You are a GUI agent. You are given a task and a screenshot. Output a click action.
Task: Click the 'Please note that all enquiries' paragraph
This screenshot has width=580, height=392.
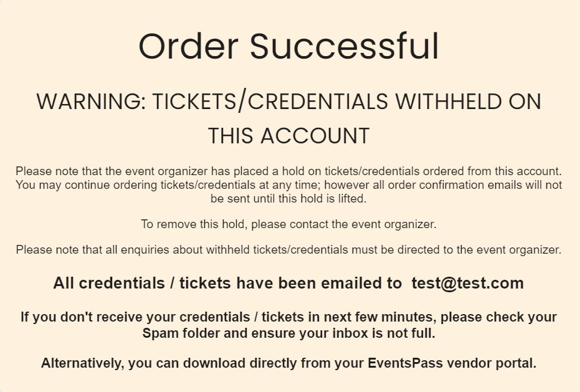click(x=288, y=250)
